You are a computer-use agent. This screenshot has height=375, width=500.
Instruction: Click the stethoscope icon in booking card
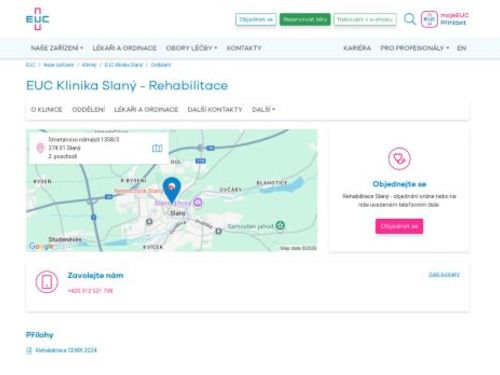point(399,158)
